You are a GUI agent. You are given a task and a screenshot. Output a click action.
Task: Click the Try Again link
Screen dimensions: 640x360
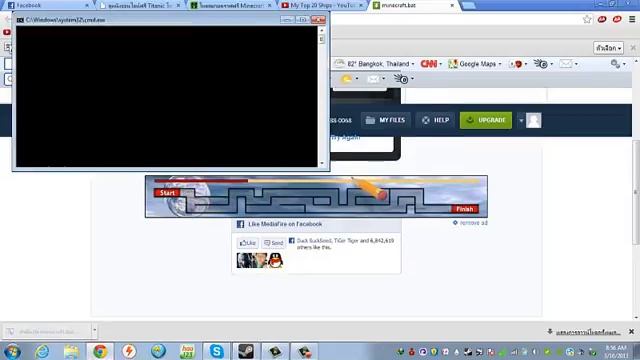pyautogui.click(x=345, y=138)
